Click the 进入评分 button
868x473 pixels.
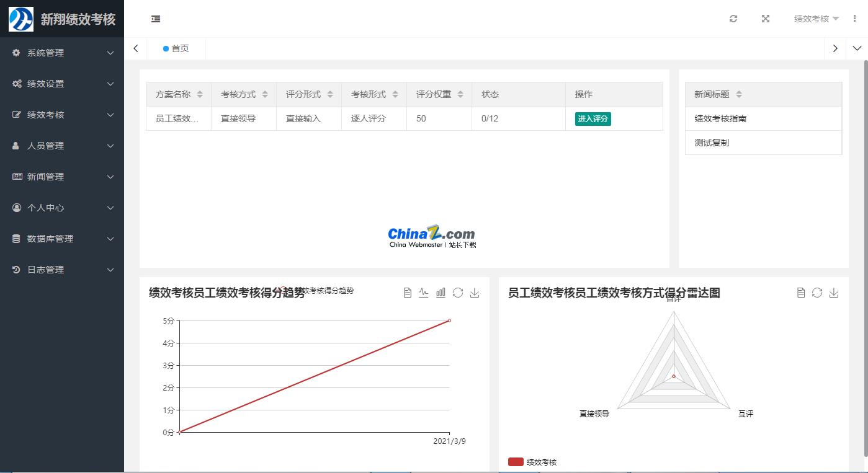593,118
